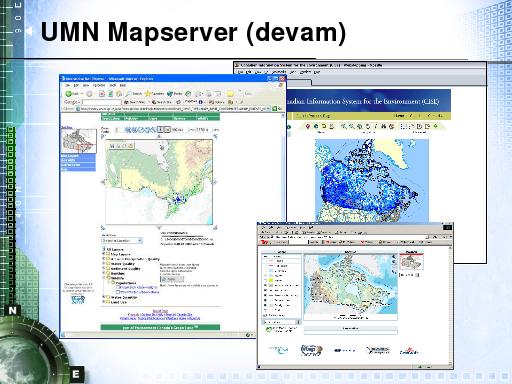The width and height of the screenshot is (512, 384).
Task: Click the MapServer logo at page bottom
Action: 311,350
